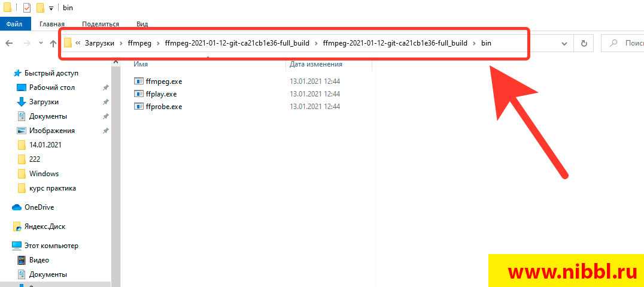Screen dimensions: 644x287
Task: Click the pin icon beside Рабочий стол
Action: (105, 87)
